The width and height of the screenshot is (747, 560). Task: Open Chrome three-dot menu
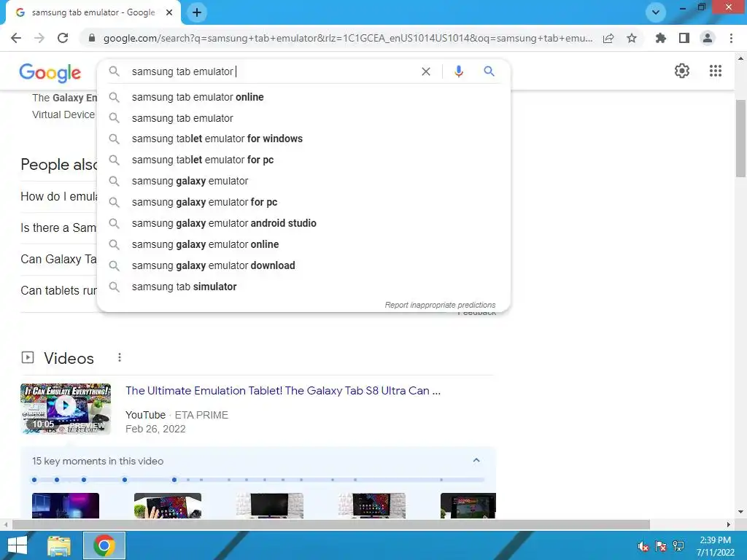[731, 38]
